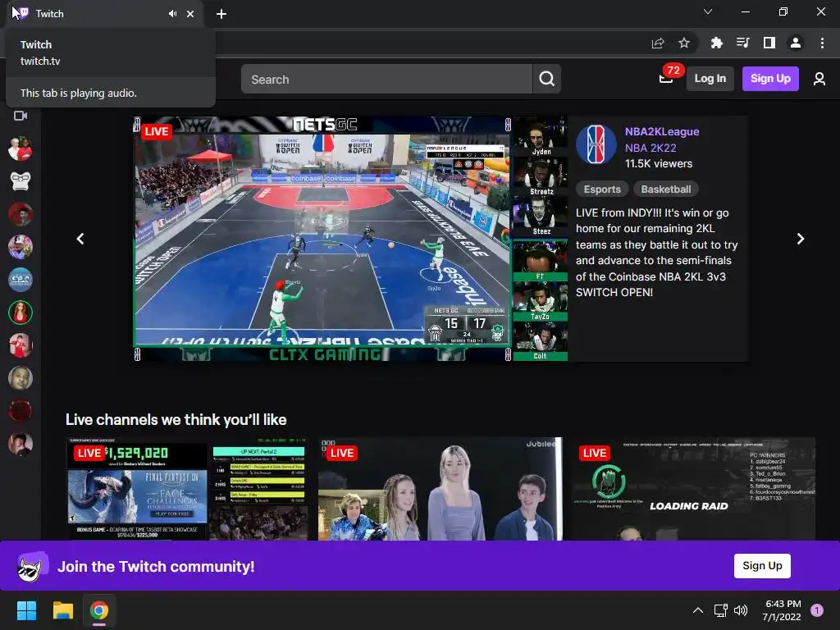Go to previous featured stream arrow

pyautogui.click(x=80, y=239)
